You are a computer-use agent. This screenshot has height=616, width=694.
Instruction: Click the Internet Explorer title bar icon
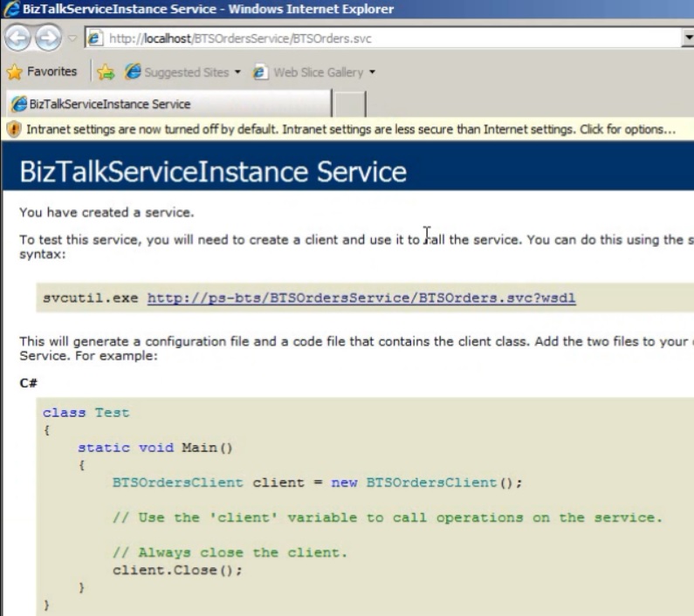coord(11,9)
